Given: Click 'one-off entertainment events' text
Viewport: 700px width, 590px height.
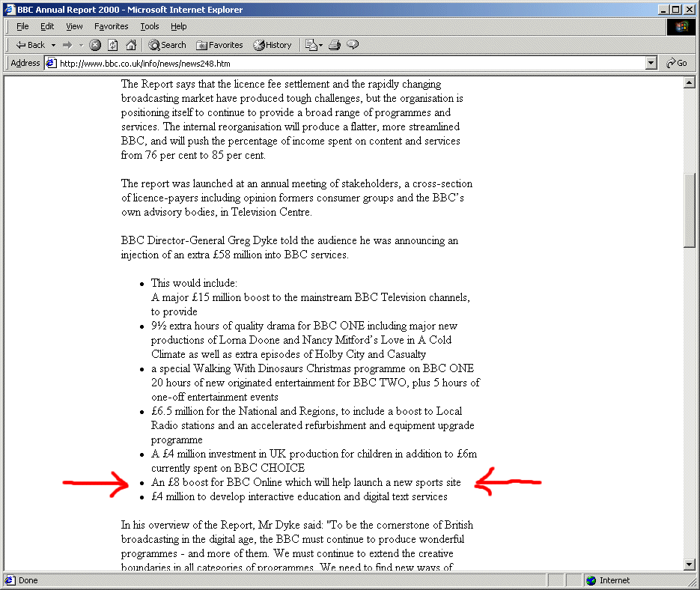Looking at the screenshot, I should [215, 397].
